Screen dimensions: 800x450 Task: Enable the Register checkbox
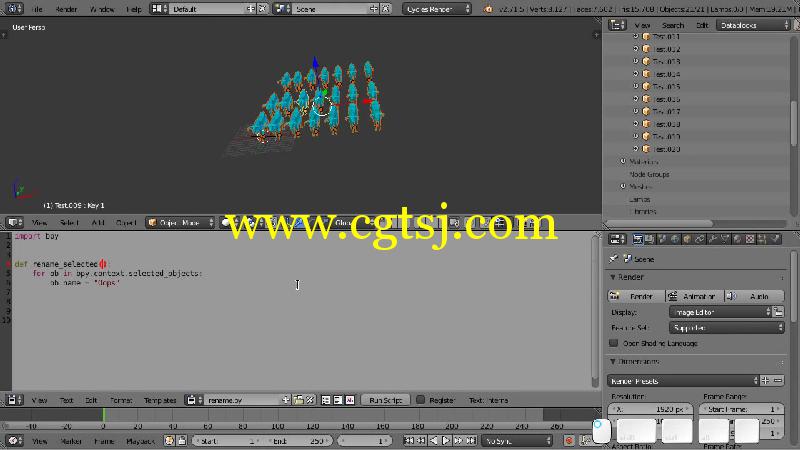click(x=420, y=399)
